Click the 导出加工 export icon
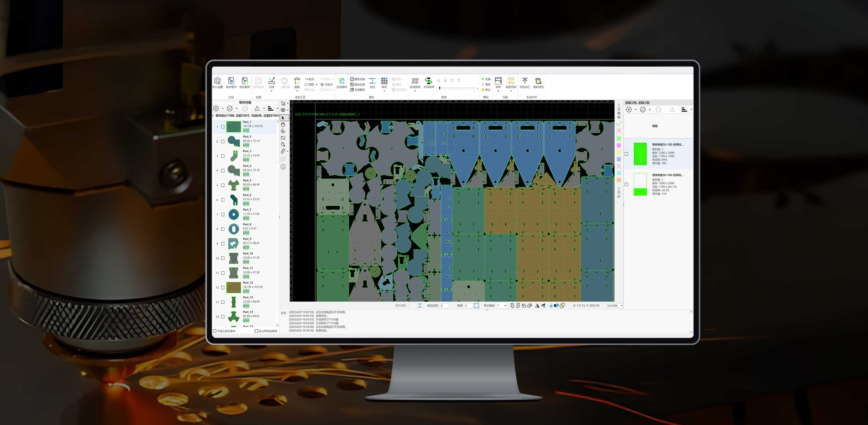 tap(525, 81)
